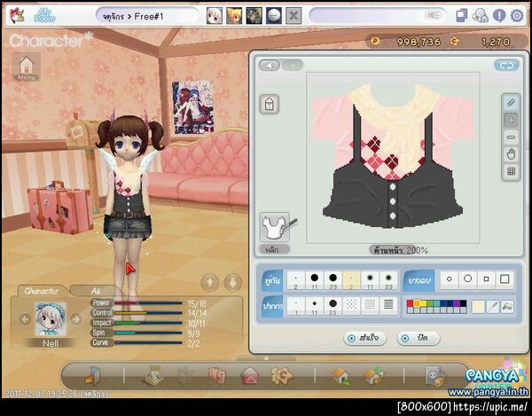This screenshot has width=532, height=416.
Task: Select soft brush size 23
Action: point(388,280)
